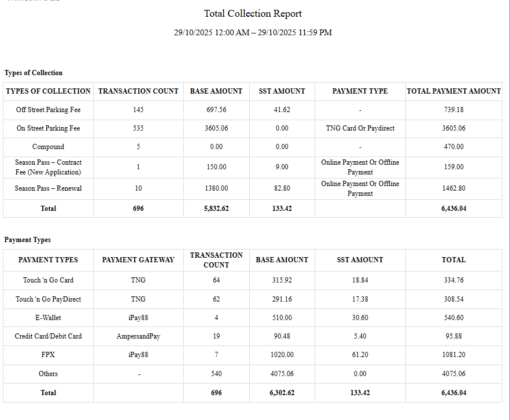The height and width of the screenshot is (420, 510).
Task: Click the PAYMENT GATEWAY column header
Action: point(138,260)
